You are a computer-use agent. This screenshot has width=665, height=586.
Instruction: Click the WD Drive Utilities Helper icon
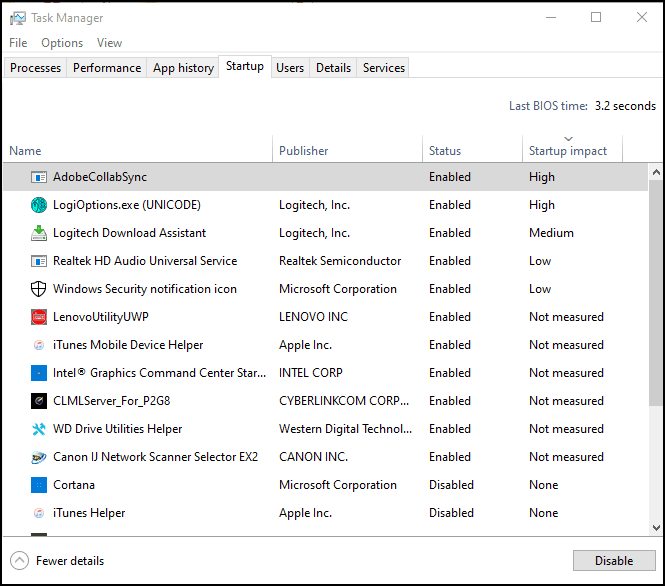[x=39, y=429]
